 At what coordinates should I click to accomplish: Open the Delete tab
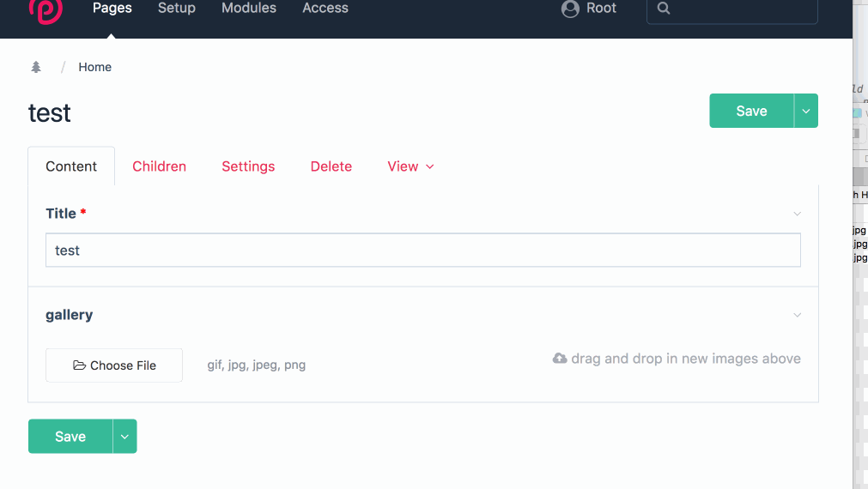pos(331,166)
